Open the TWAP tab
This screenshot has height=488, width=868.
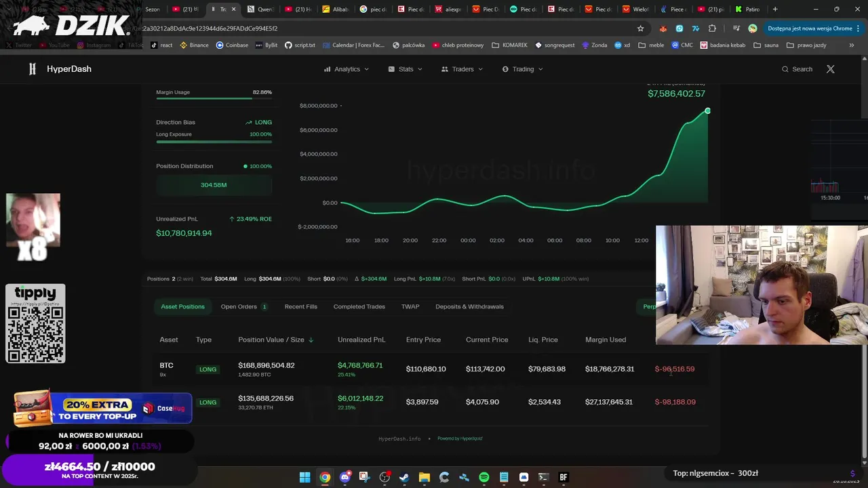[x=410, y=306]
